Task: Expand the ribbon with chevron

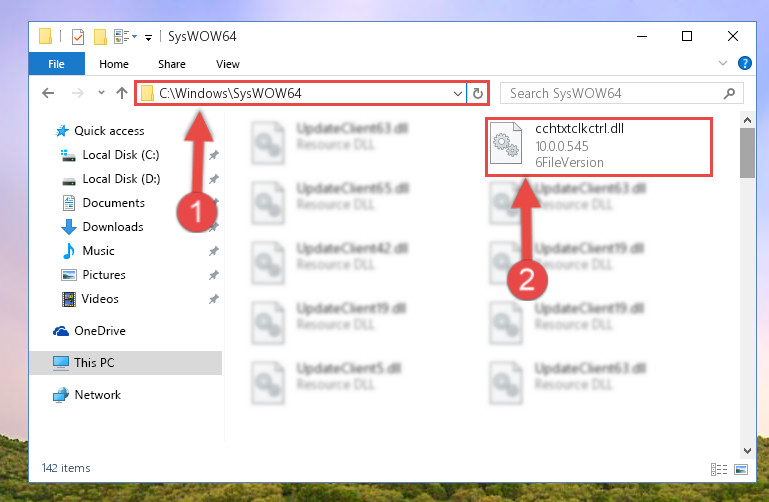Action: coord(722,63)
